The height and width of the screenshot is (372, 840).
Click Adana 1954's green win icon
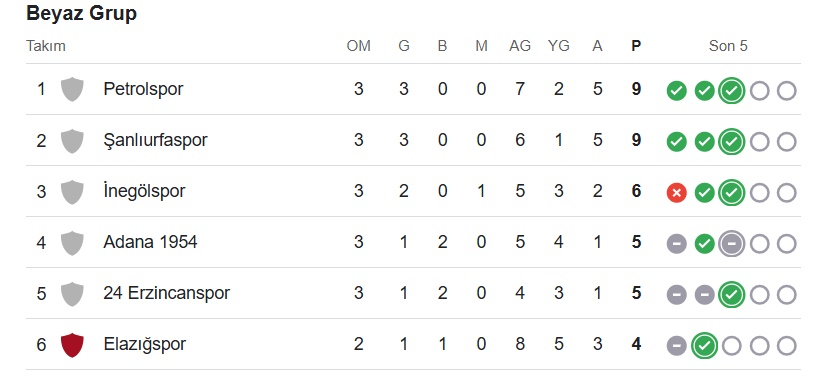click(704, 244)
